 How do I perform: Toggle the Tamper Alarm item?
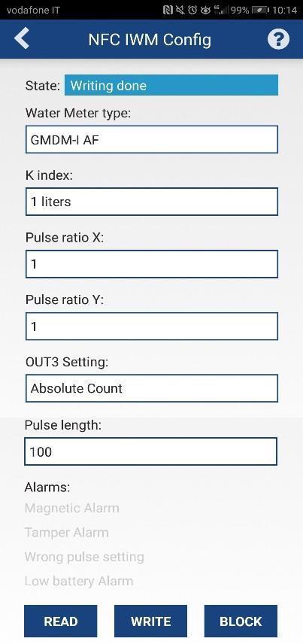point(66,533)
